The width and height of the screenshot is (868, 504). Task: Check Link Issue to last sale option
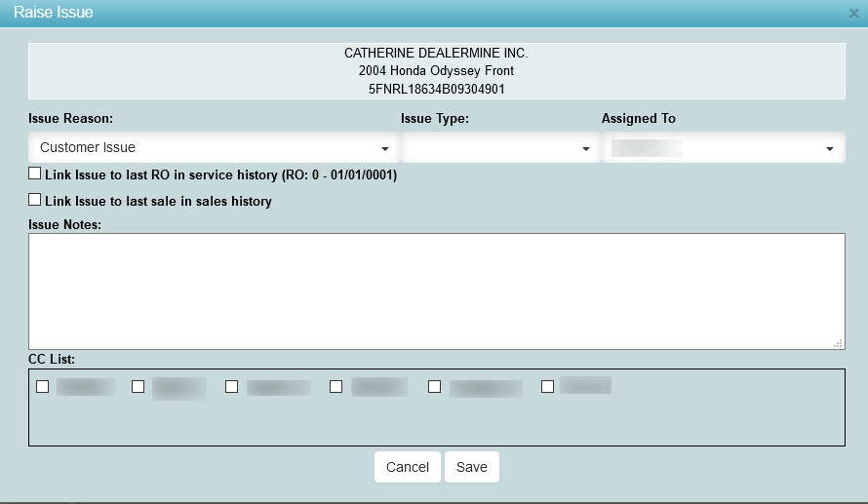coord(35,200)
